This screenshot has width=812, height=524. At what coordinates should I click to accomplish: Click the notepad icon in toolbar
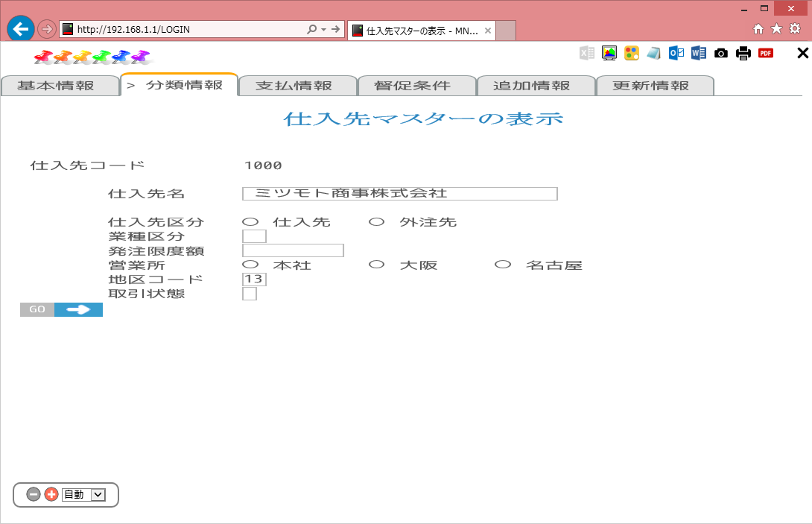click(654, 53)
